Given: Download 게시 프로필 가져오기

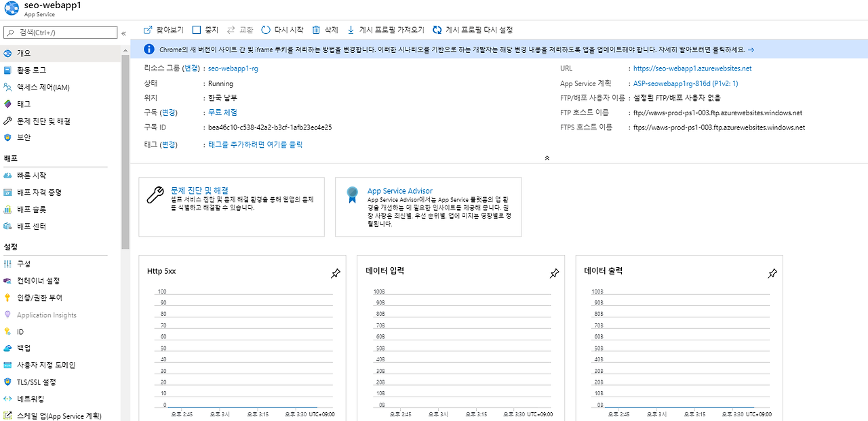Looking at the screenshot, I should (385, 30).
